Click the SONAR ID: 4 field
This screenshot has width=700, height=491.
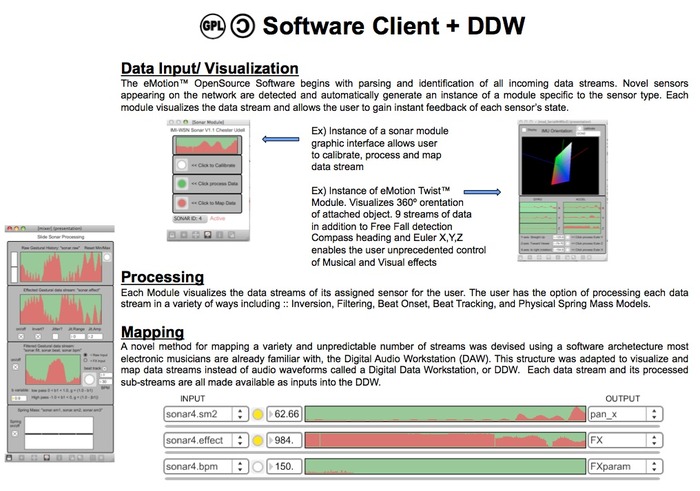pyautogui.click(x=190, y=219)
